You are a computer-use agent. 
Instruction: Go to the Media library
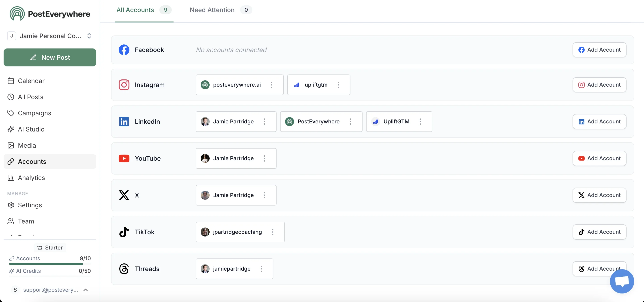tap(26, 145)
